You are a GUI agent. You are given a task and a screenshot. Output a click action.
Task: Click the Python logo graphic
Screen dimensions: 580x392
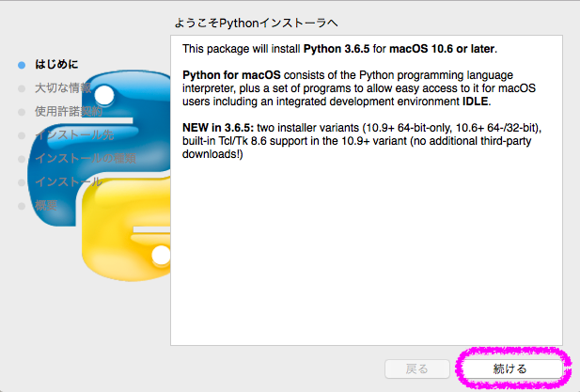click(99, 176)
